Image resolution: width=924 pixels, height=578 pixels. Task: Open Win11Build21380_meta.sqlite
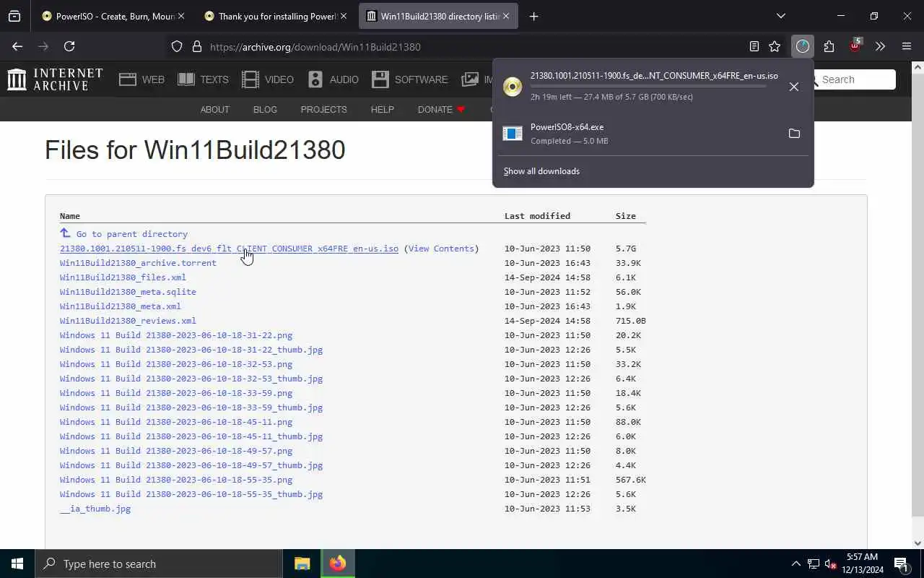click(128, 292)
